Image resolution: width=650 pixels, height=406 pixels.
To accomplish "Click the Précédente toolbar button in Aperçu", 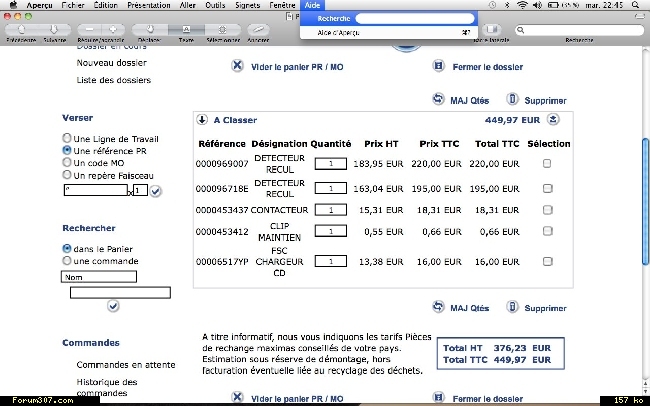I will pos(21,29).
